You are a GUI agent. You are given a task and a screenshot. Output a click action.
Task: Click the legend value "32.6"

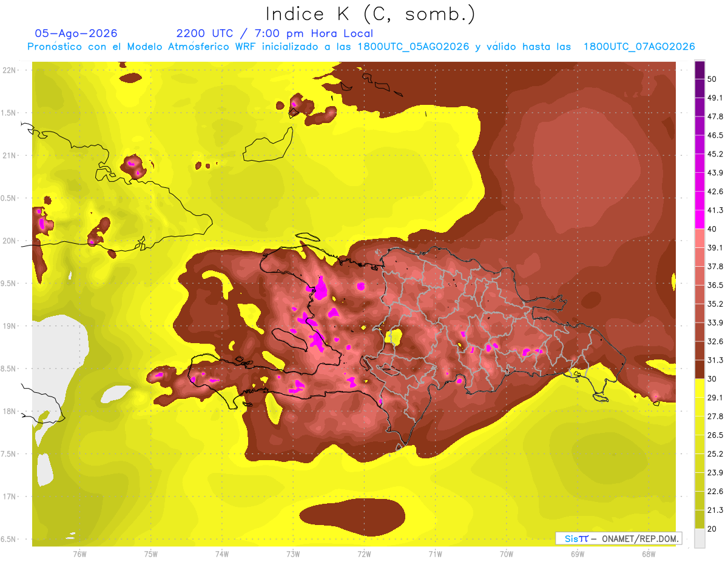pos(715,341)
